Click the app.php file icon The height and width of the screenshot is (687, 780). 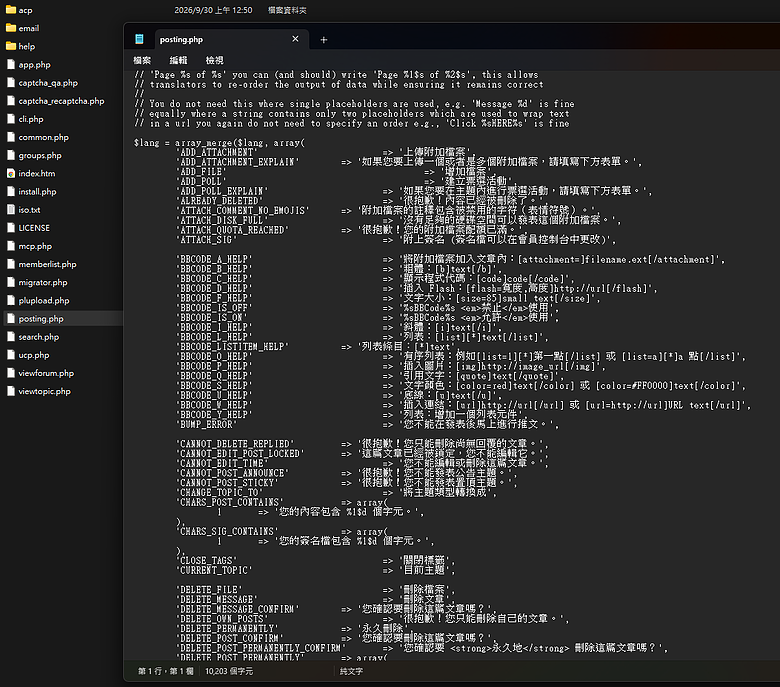click(x=11, y=64)
